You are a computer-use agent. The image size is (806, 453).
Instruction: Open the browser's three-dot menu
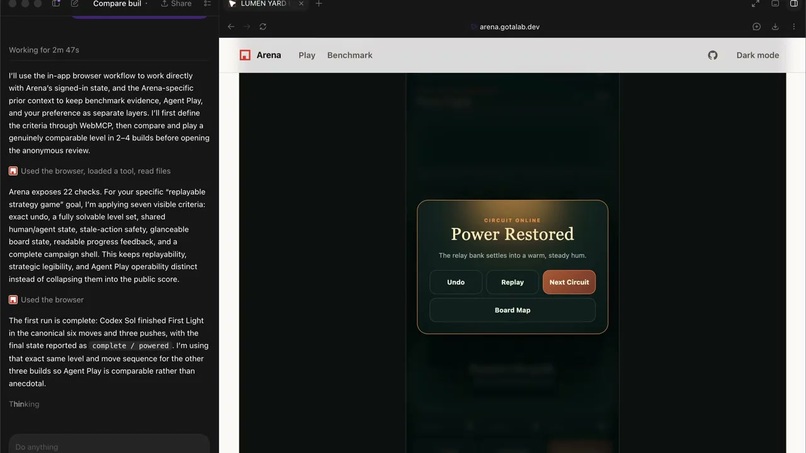[794, 27]
